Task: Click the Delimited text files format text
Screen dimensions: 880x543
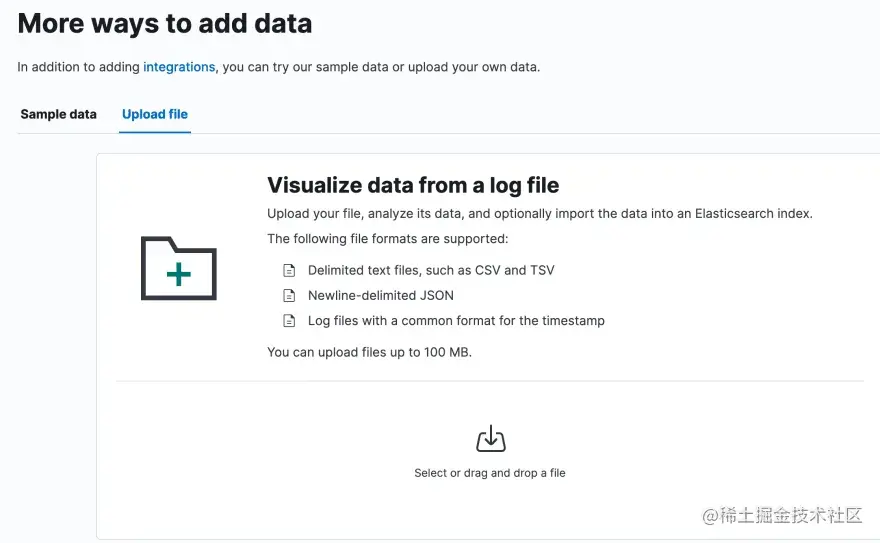Action: [431, 270]
